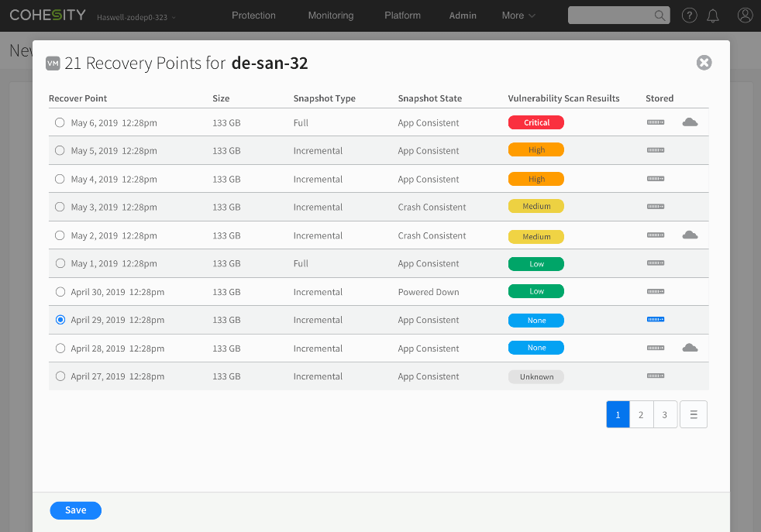Click the local storage icon for April 29
This screenshot has width=761, height=532.
(656, 320)
